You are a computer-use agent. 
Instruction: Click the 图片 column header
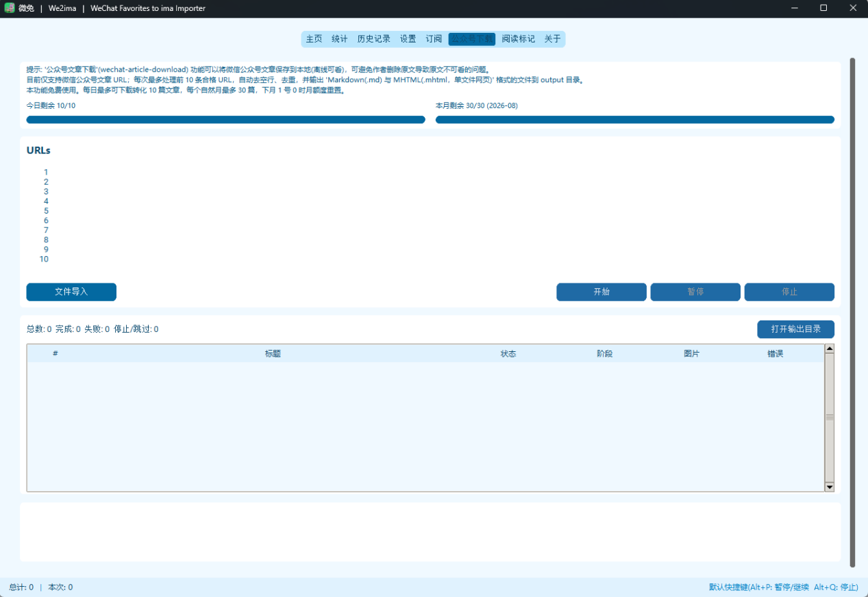click(692, 353)
